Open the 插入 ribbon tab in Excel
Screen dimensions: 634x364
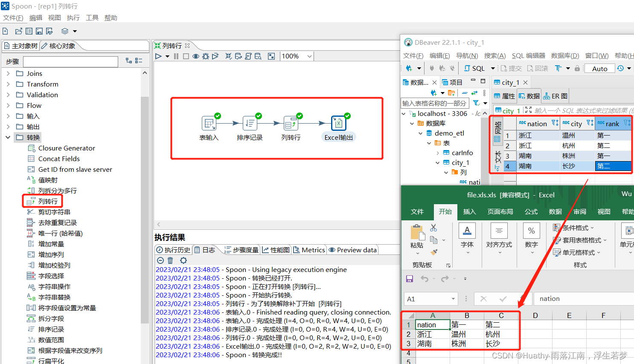click(469, 212)
